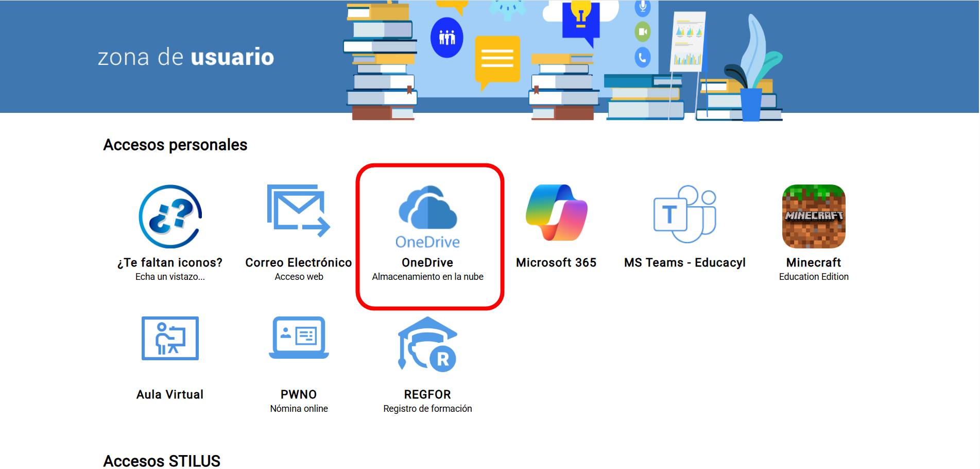Click 'Education Edition' subtitle
Viewport: 980px width, 469px height.
pos(814,277)
